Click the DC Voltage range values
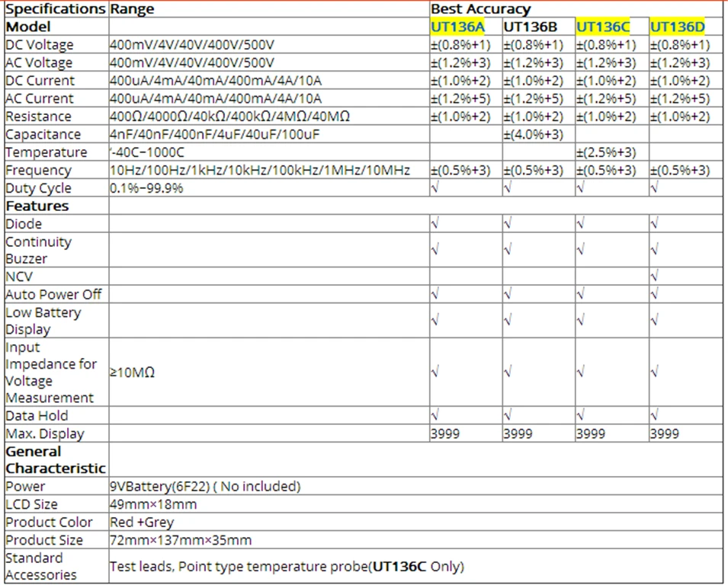This screenshot has height=585, width=728. click(192, 45)
